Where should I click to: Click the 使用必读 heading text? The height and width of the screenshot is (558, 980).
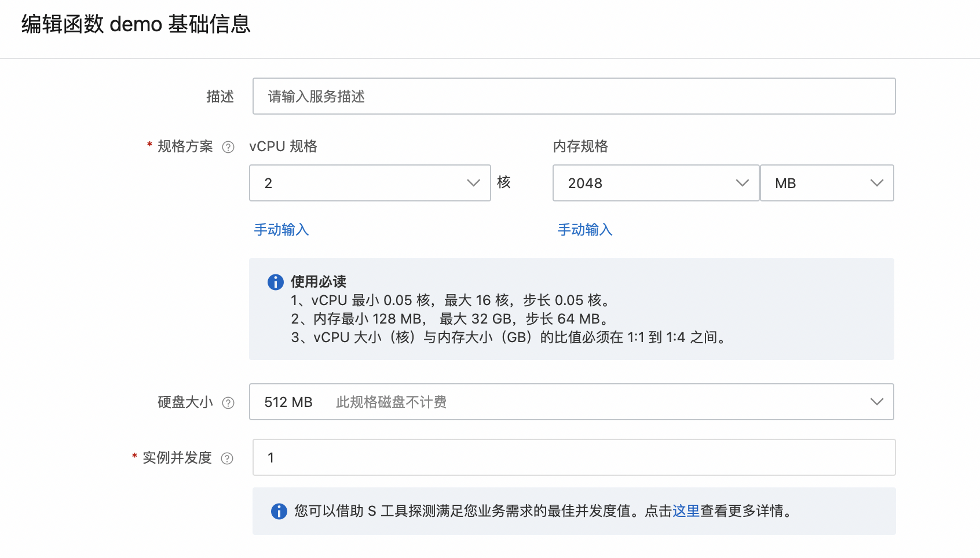click(319, 282)
